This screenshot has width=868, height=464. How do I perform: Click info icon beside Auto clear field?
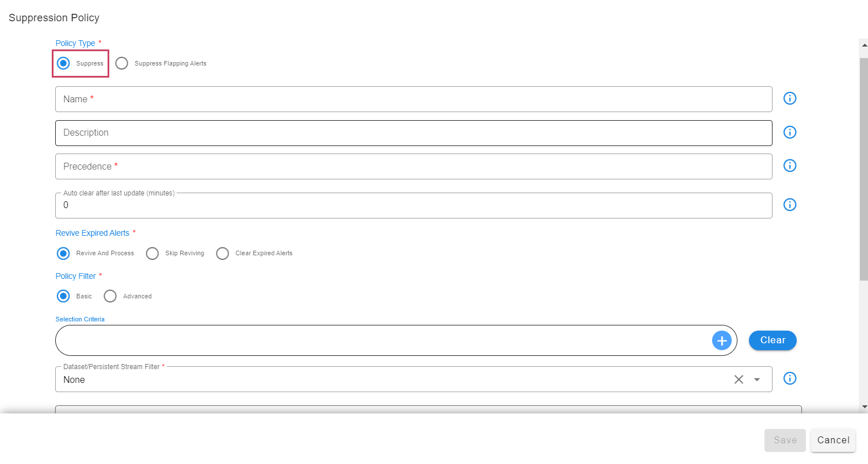(x=790, y=205)
